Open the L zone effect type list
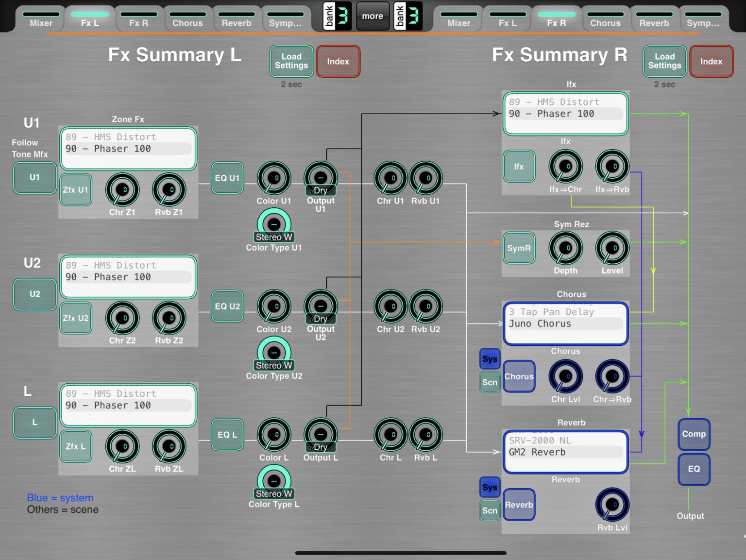This screenshot has width=746, height=560. click(128, 405)
